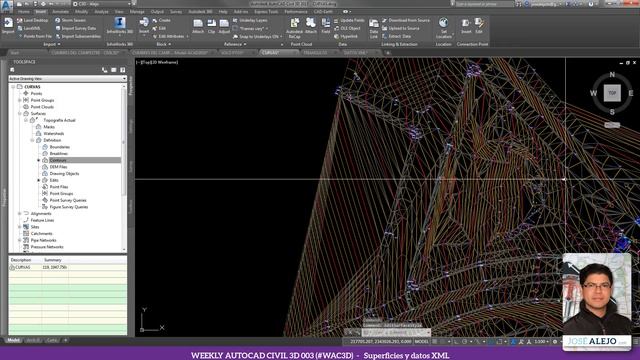Collapse the Definition tree node
This screenshot has width=640, height=360.
32,140
